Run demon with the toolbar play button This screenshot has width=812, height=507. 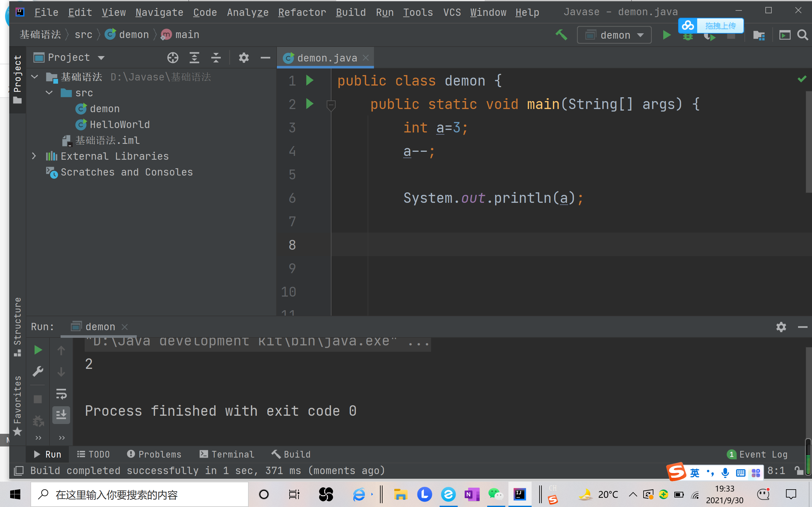click(666, 35)
